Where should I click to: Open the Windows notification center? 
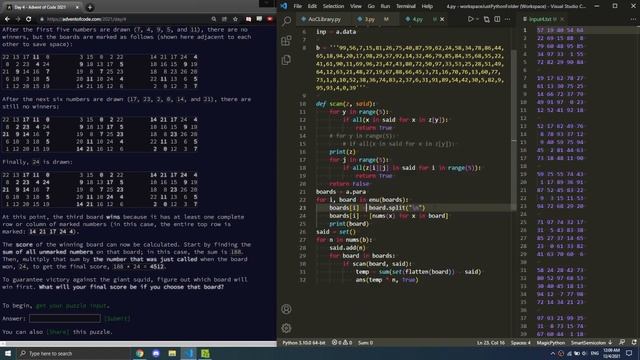tap(629, 353)
